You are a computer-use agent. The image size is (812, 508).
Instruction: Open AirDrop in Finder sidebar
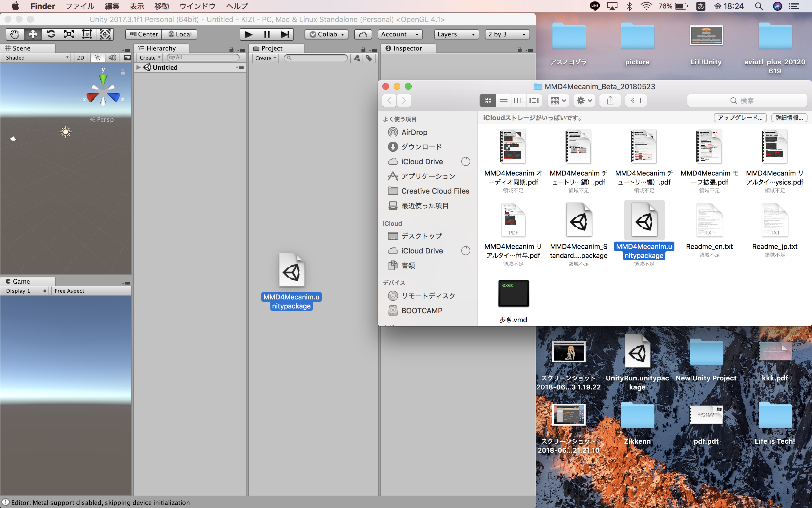(414, 132)
